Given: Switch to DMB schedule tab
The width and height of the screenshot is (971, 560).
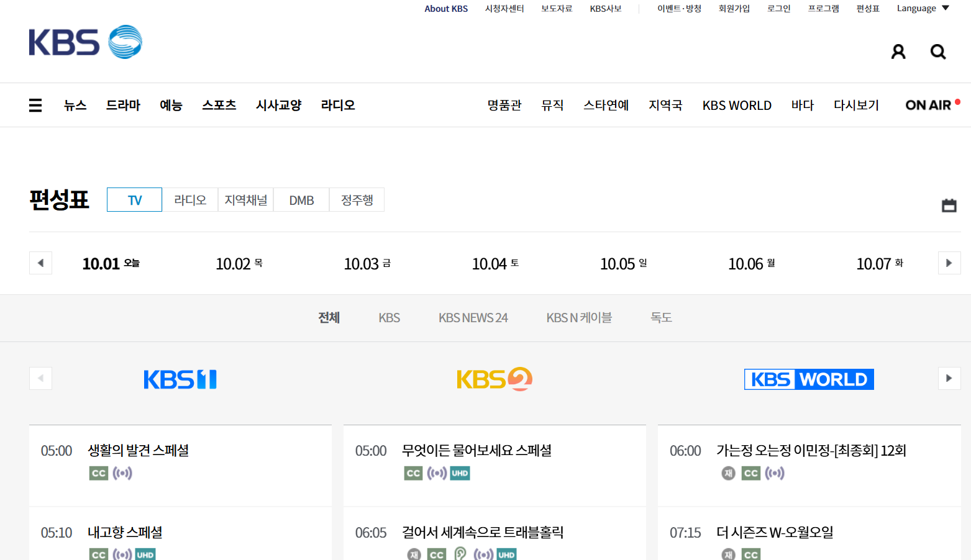Looking at the screenshot, I should [301, 200].
